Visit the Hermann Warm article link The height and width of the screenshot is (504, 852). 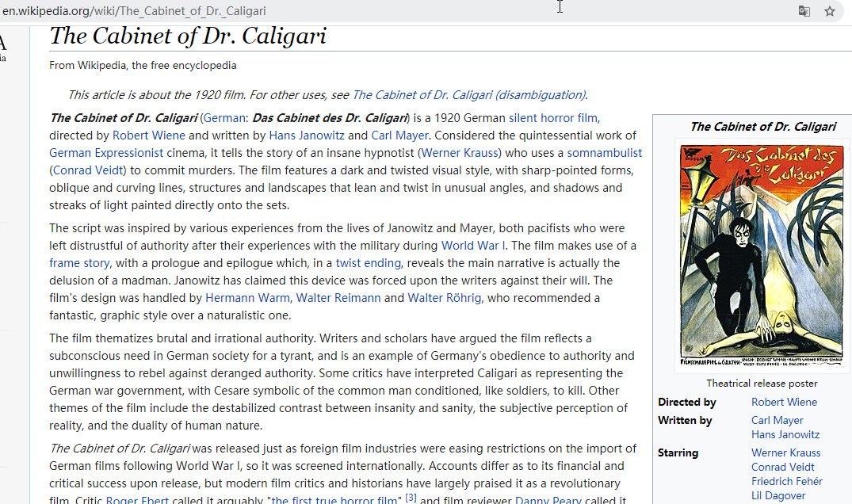tap(247, 298)
